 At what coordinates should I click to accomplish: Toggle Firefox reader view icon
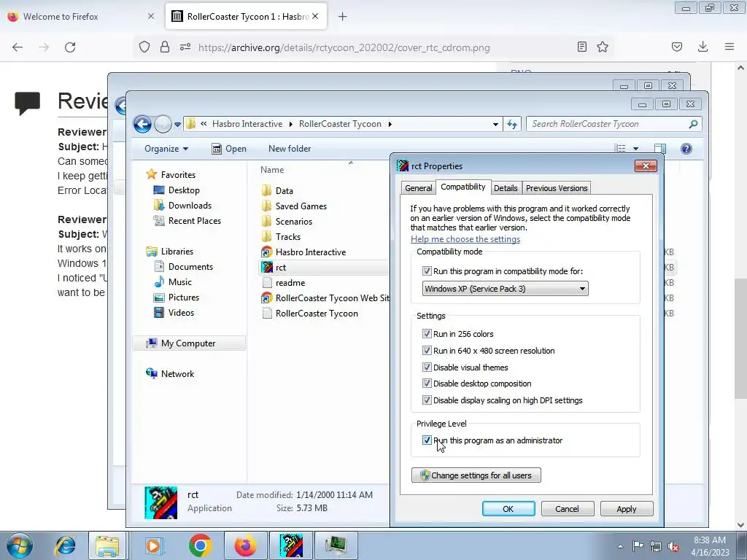(x=581, y=47)
